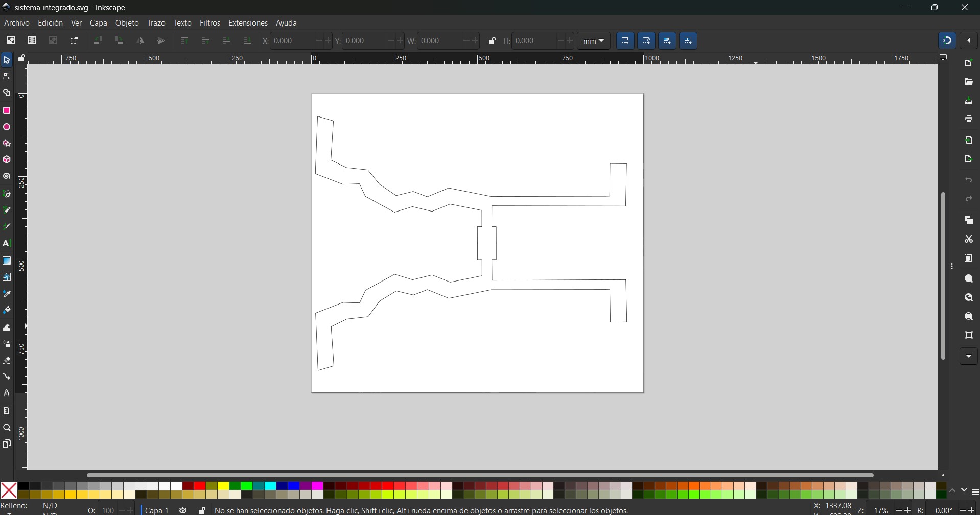Open the Trazo menu
The image size is (980, 515).
156,23
